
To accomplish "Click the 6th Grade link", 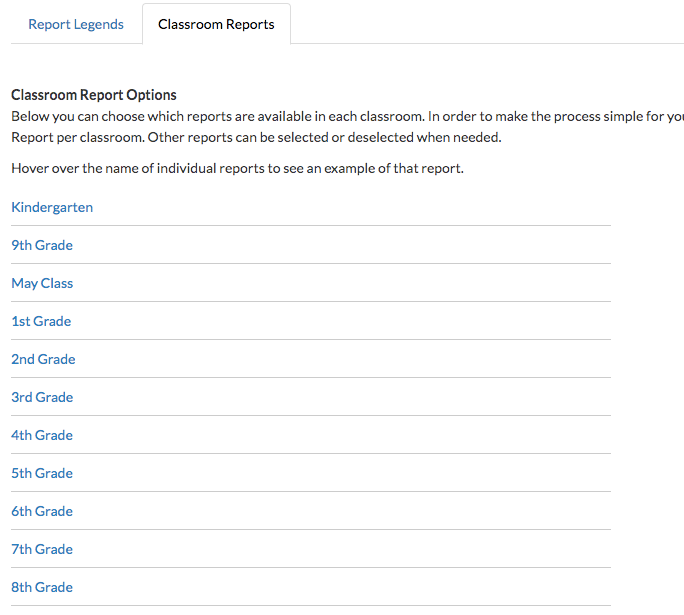I will pyautogui.click(x=42, y=511).
